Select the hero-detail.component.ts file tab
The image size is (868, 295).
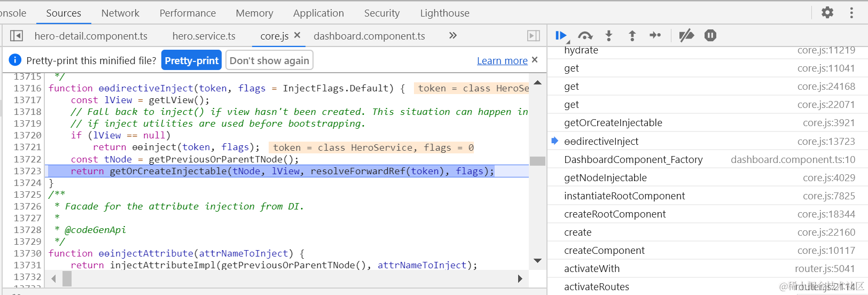point(91,36)
